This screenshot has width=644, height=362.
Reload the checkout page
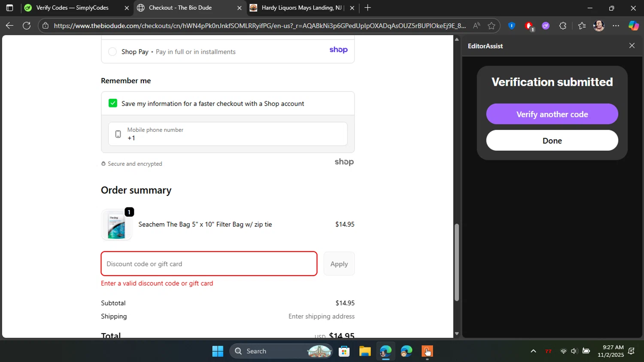(27, 26)
